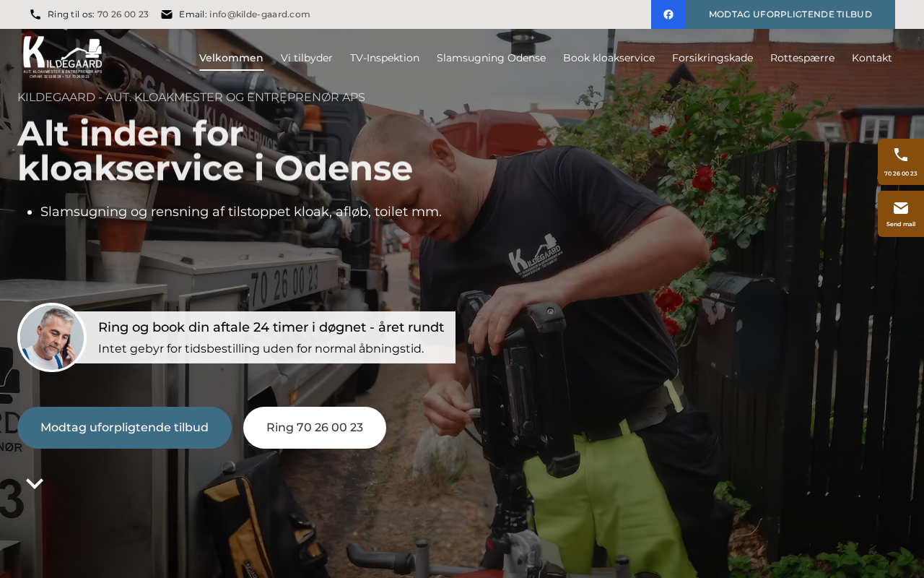Click the Facebook icon in top bar
This screenshot has width=924, height=578.
pos(668,14)
